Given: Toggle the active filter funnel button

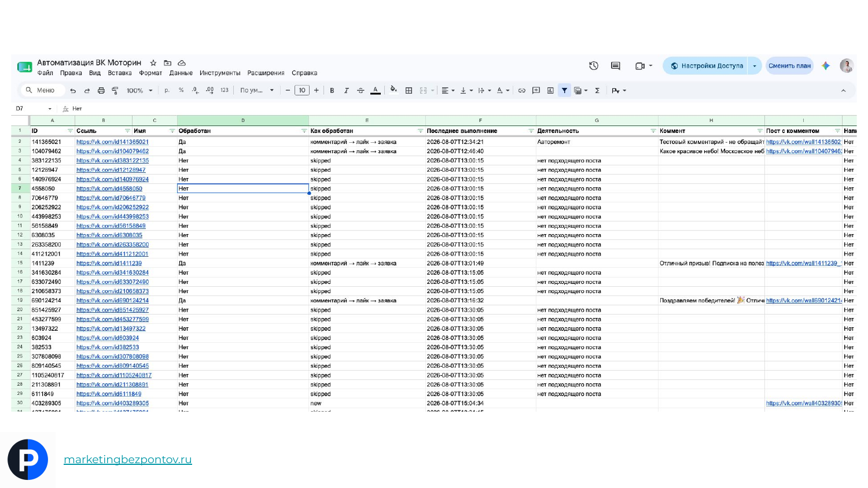Looking at the screenshot, I should 564,90.
